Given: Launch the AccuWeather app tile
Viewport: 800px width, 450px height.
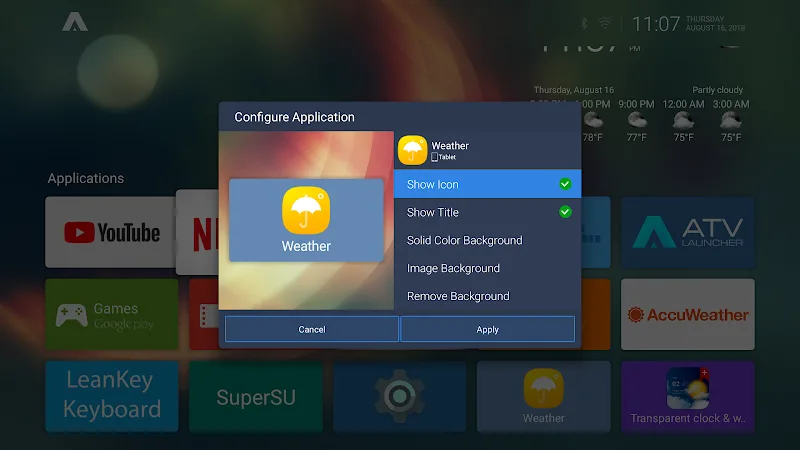Looking at the screenshot, I should pyautogui.click(x=687, y=314).
